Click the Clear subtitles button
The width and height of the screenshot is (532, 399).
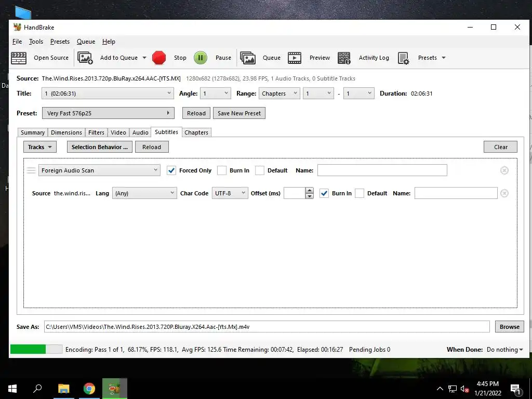pos(500,147)
